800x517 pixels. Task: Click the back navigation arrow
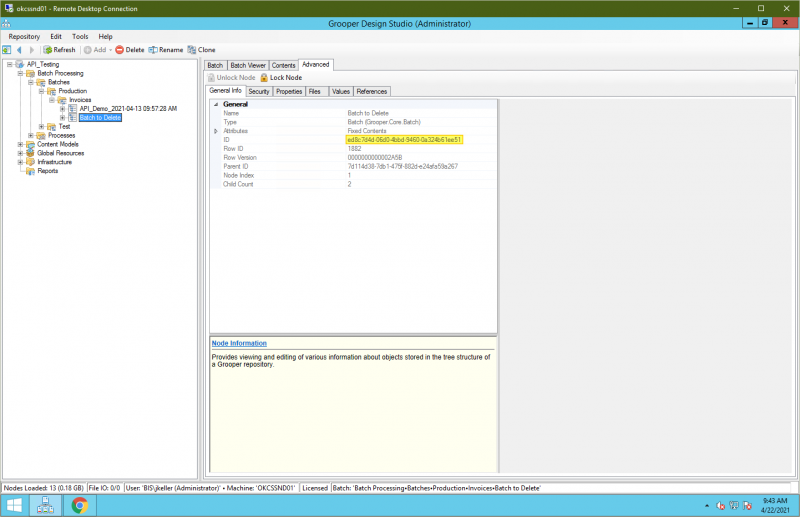19,50
